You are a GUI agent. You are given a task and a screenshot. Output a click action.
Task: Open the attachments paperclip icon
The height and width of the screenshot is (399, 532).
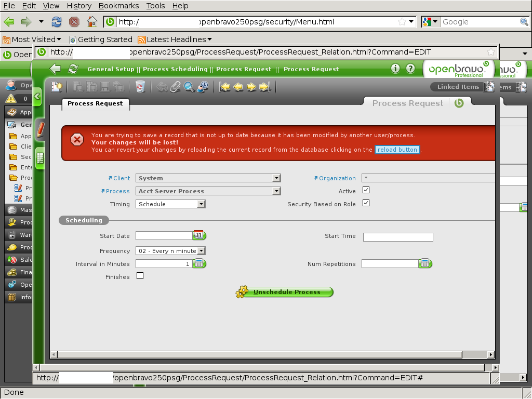(176, 87)
